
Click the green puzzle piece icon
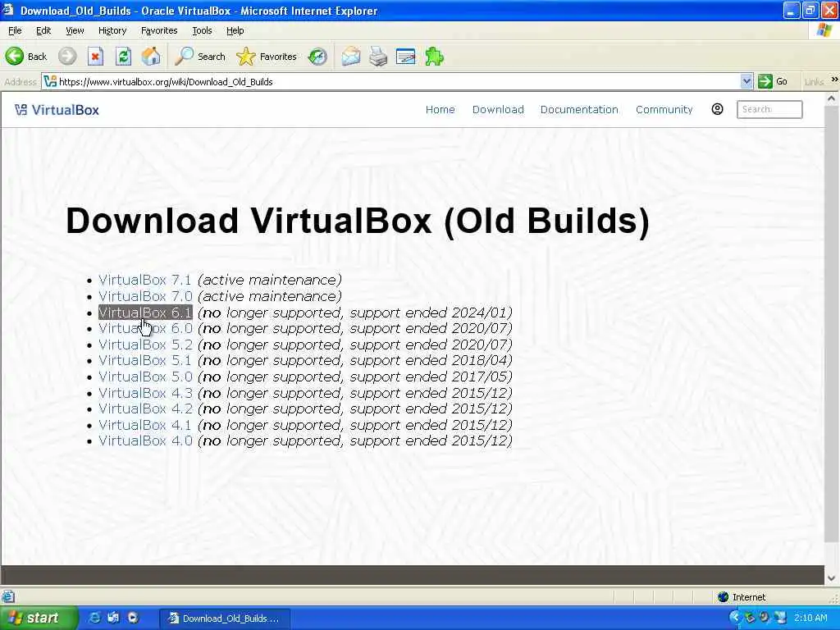click(x=434, y=57)
